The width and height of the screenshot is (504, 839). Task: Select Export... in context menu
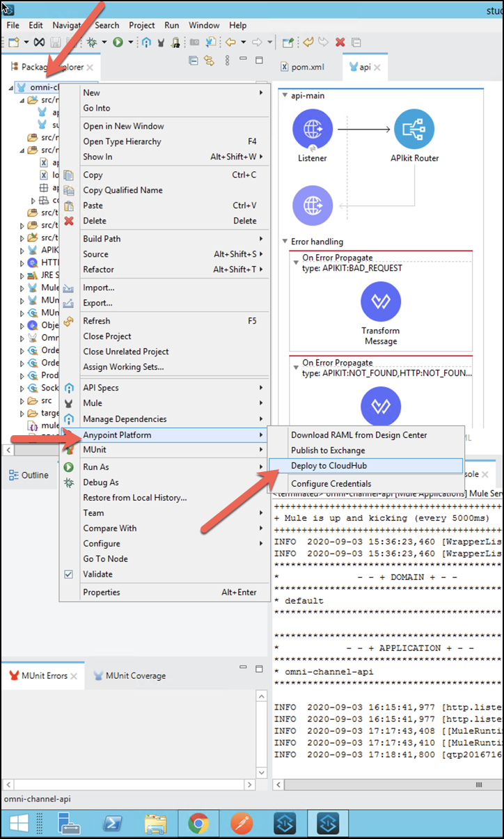click(164, 303)
